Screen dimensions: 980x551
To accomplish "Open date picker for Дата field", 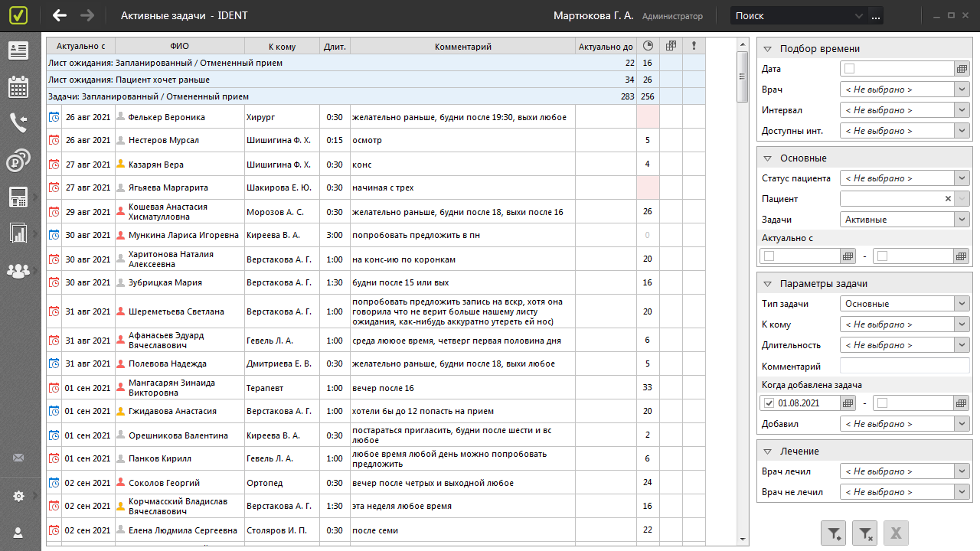I will coord(962,69).
